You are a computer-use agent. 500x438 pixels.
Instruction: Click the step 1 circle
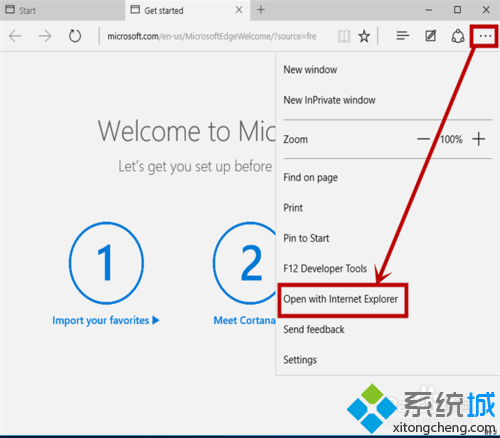click(106, 263)
